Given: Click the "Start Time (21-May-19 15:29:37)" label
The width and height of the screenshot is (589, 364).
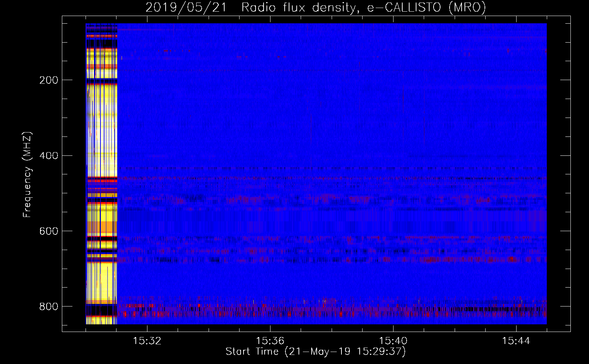Looking at the screenshot, I should point(316,352).
